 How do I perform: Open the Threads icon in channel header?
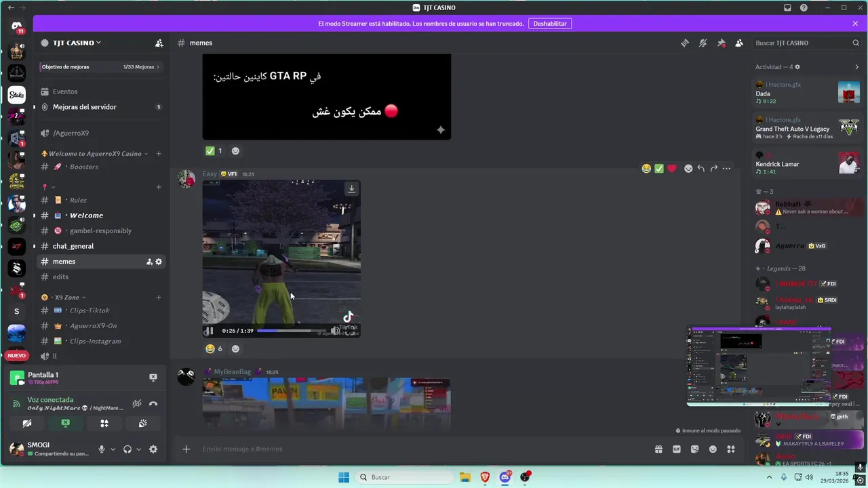(x=685, y=43)
